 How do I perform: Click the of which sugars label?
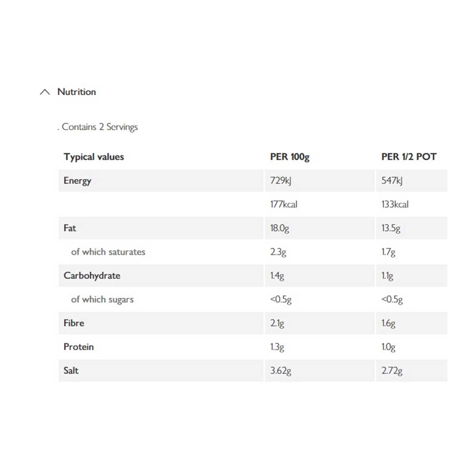click(102, 299)
